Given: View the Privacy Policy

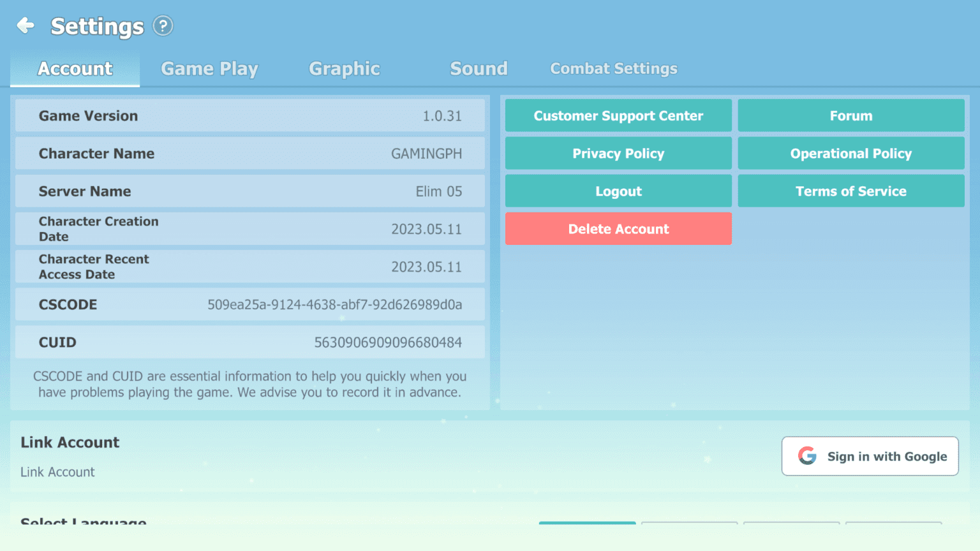Looking at the screenshot, I should [618, 154].
